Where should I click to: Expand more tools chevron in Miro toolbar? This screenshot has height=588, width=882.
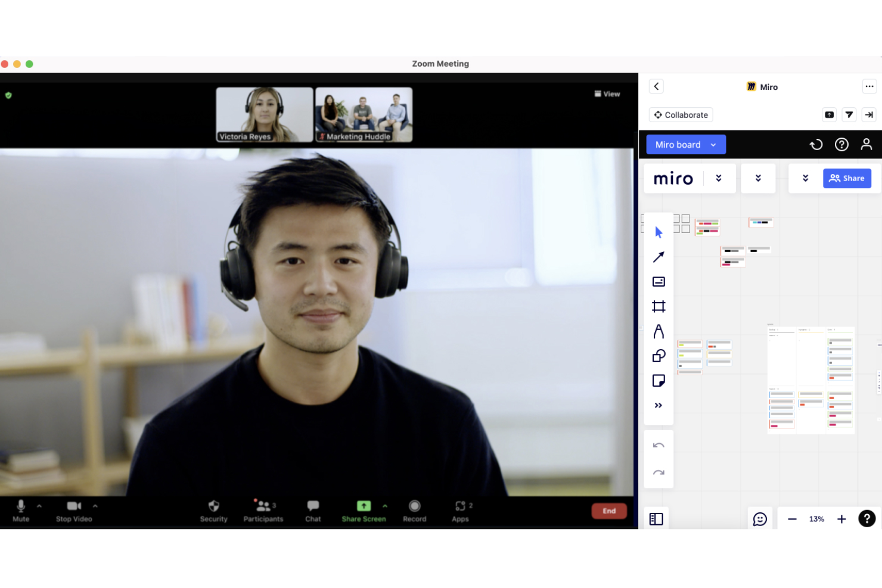point(659,406)
